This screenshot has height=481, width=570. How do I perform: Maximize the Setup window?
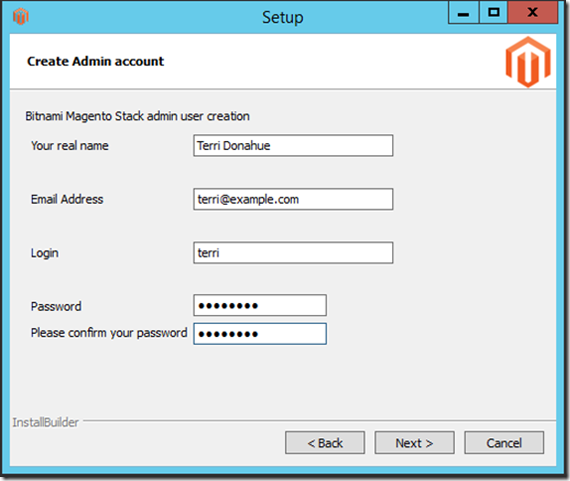click(x=493, y=13)
